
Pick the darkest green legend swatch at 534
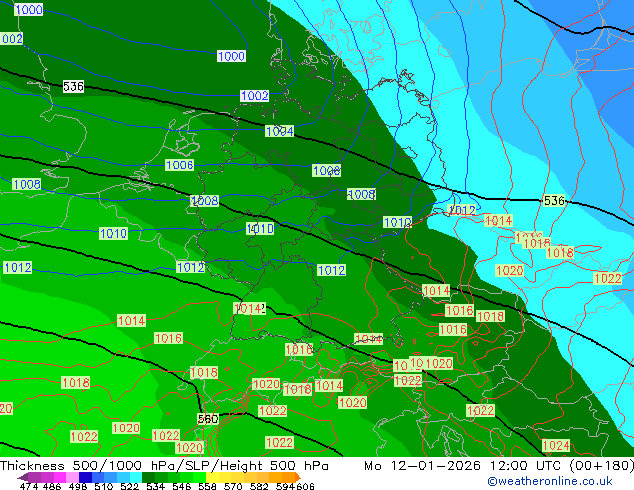pyautogui.click(x=148, y=477)
